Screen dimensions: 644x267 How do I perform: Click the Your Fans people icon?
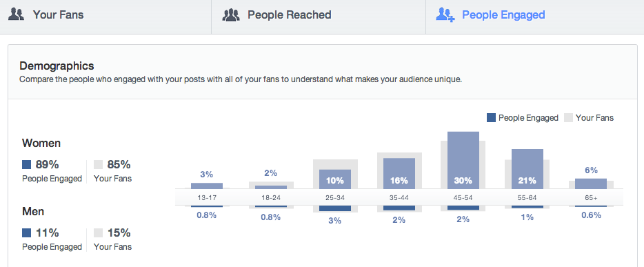point(16,15)
